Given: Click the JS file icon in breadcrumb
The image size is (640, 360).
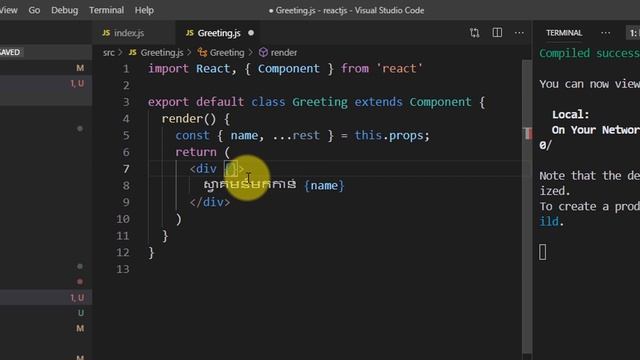Looking at the screenshot, I should 133,53.
